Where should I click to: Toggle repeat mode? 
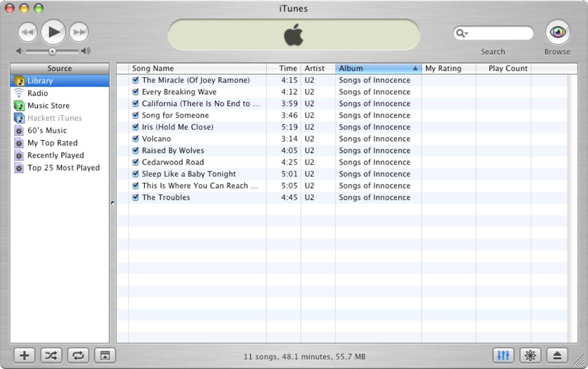(78, 356)
